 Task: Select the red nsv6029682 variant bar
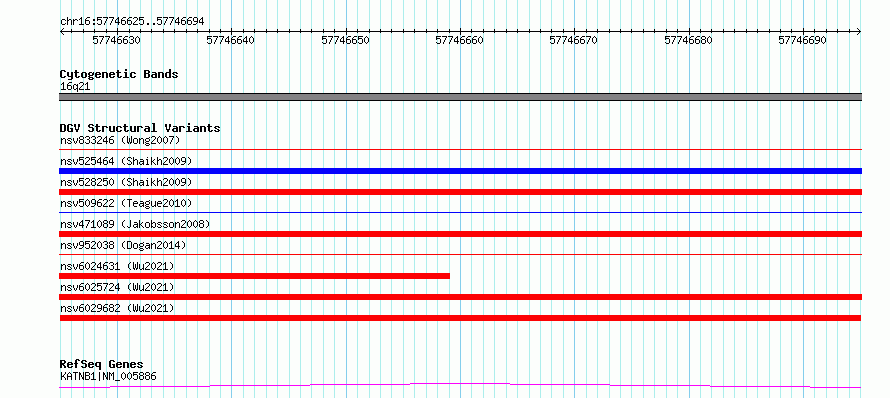click(460, 318)
